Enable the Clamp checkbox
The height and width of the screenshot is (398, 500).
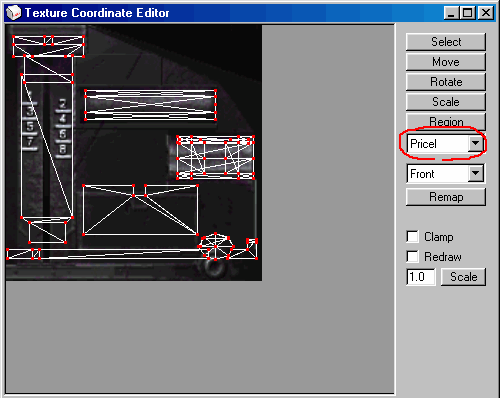413,237
